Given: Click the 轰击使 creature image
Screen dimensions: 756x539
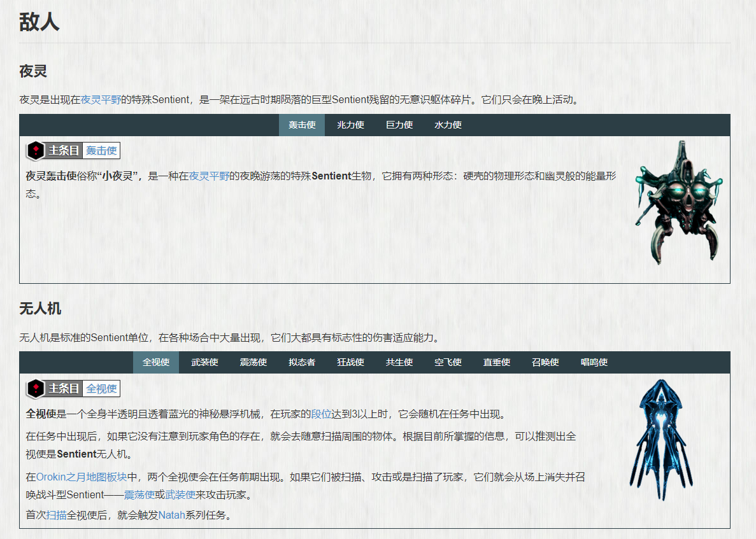Looking at the screenshot, I should [679, 203].
